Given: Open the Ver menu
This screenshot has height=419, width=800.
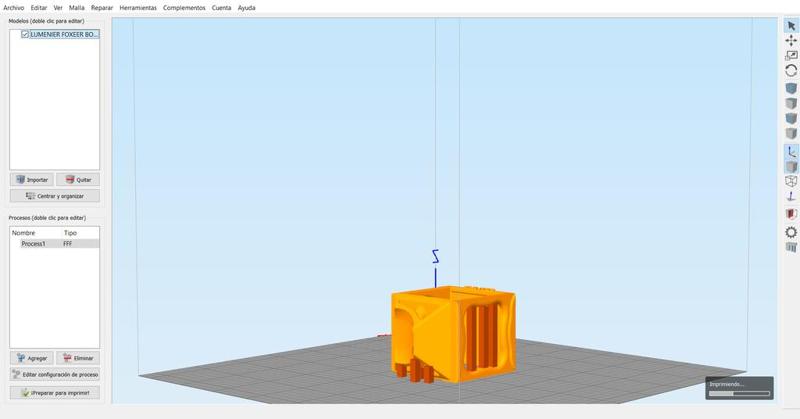Looking at the screenshot, I should point(58,8).
